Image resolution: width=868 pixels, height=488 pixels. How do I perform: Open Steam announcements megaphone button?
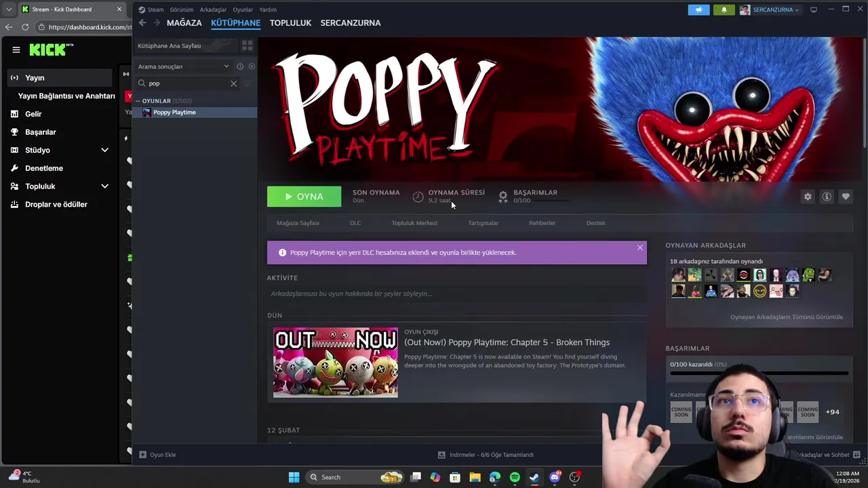tap(698, 9)
